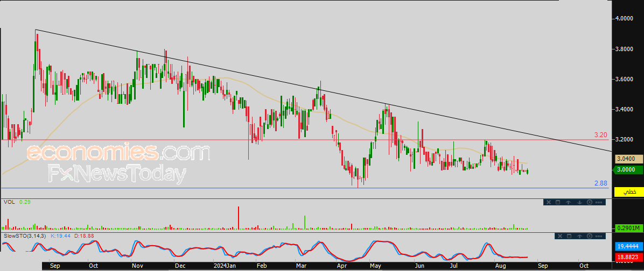The image size is (644, 271).
Task: Click the Feb timeline label
Action: coord(262,266)
